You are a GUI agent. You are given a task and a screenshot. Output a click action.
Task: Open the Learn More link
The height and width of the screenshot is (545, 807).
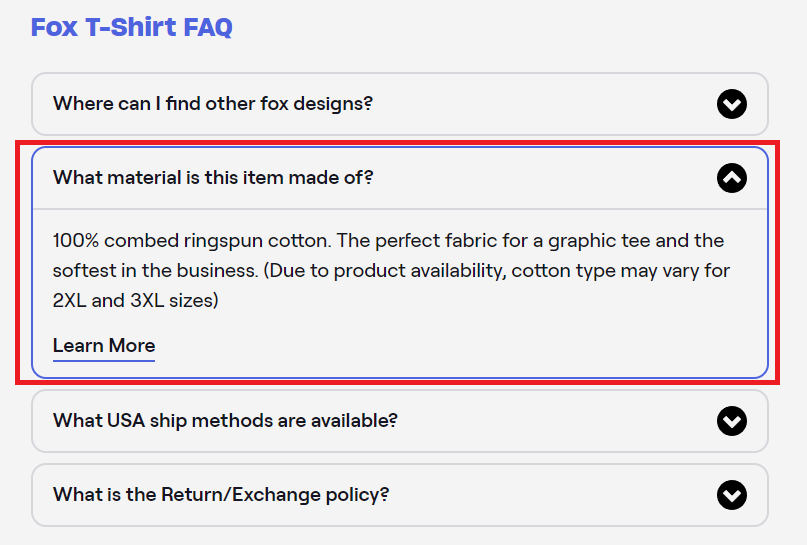click(x=104, y=345)
